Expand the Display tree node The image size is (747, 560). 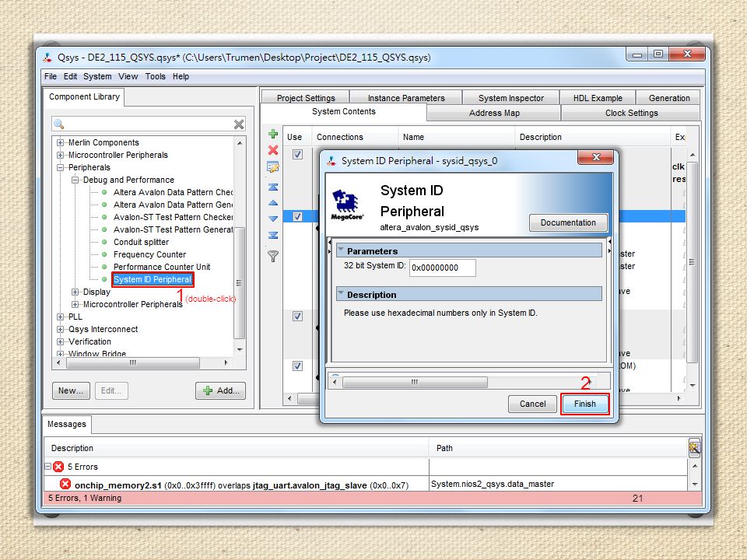pos(75,292)
